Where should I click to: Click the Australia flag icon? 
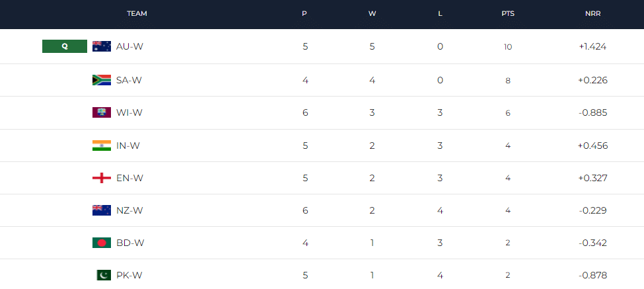(101, 46)
